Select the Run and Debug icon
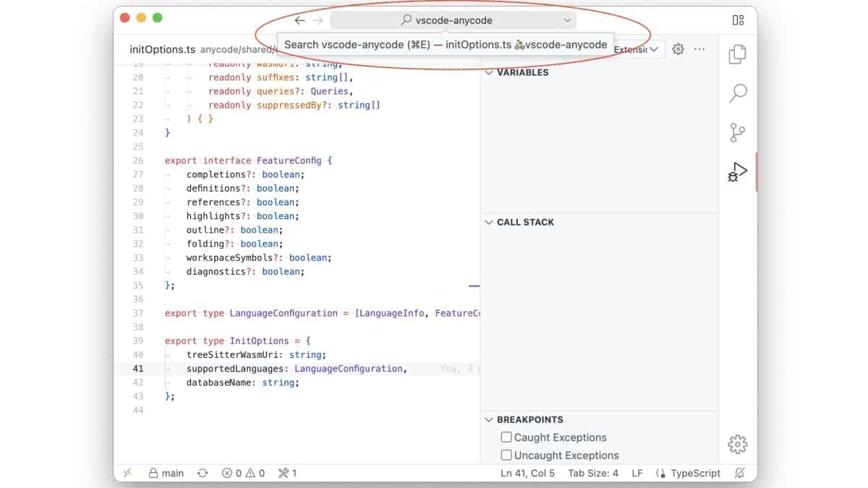 point(738,171)
